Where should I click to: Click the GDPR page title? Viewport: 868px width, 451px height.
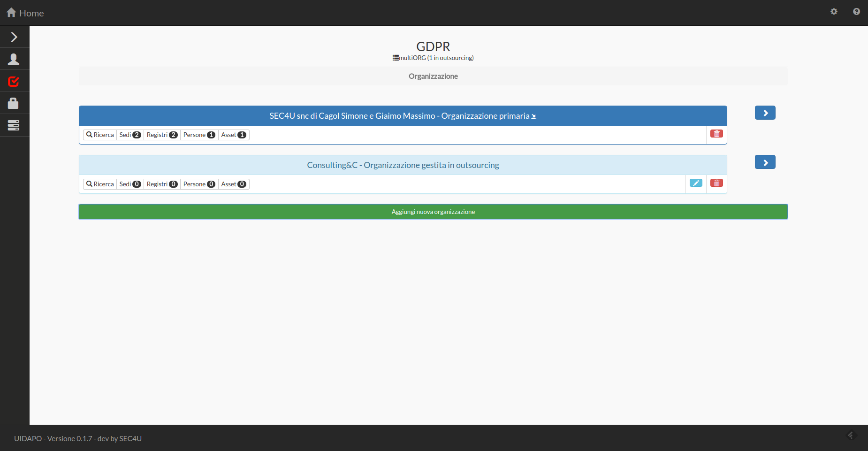pos(433,46)
